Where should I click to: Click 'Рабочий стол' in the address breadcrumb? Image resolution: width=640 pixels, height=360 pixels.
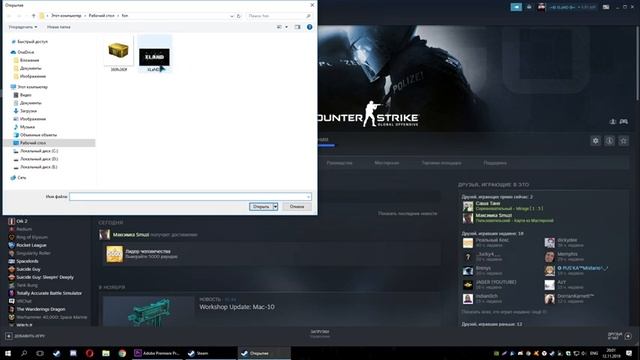(x=102, y=16)
